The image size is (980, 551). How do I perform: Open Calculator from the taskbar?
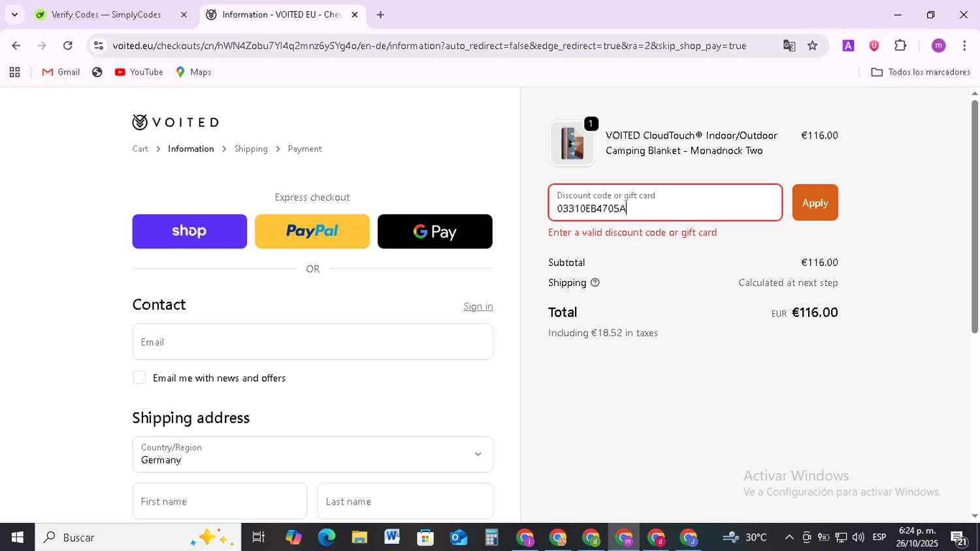pyautogui.click(x=491, y=537)
